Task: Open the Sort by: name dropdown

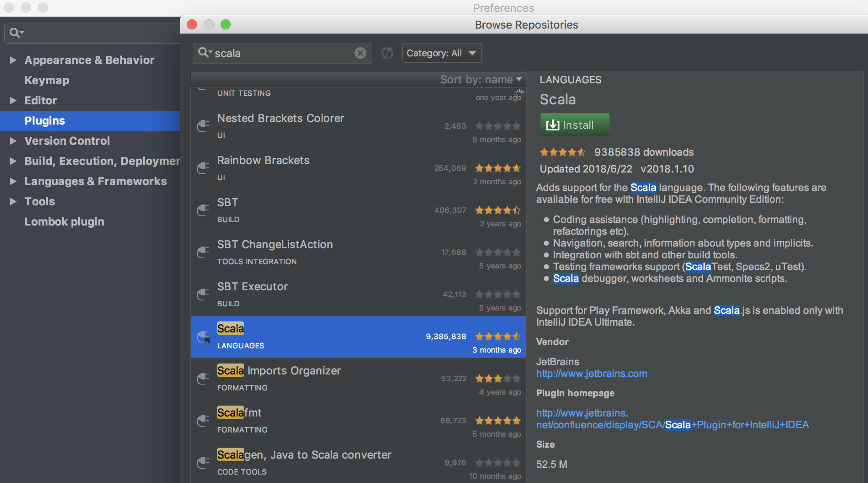Action: coord(481,80)
